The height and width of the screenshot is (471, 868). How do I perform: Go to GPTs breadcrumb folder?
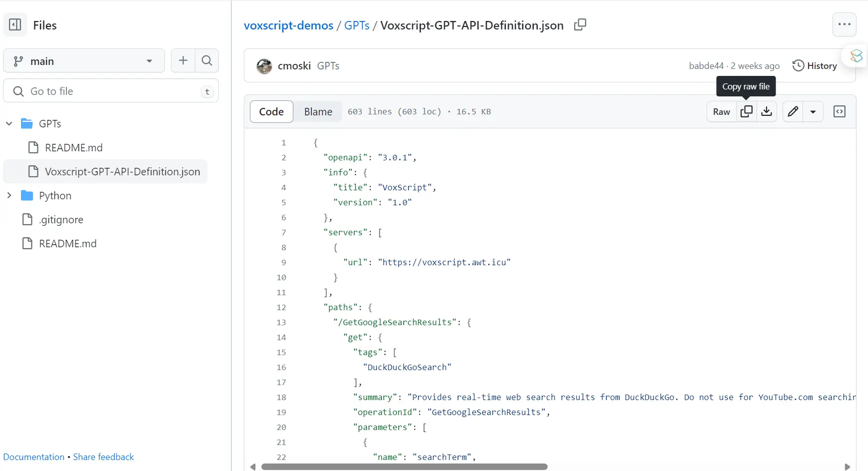coord(357,25)
